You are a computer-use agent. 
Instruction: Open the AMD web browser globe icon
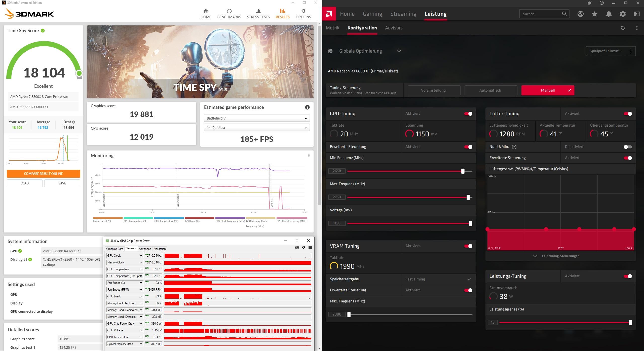point(581,14)
